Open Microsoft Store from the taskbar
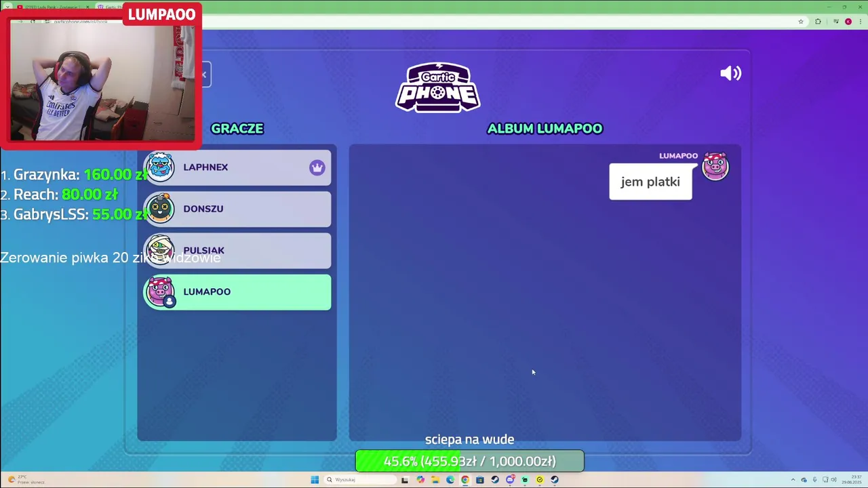Image resolution: width=868 pixels, height=488 pixels. point(480,480)
